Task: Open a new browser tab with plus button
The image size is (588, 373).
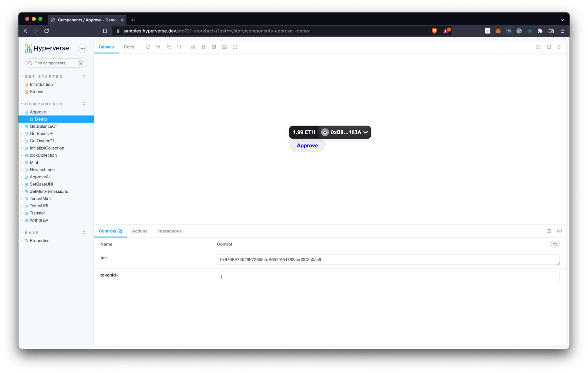Action: click(x=133, y=20)
